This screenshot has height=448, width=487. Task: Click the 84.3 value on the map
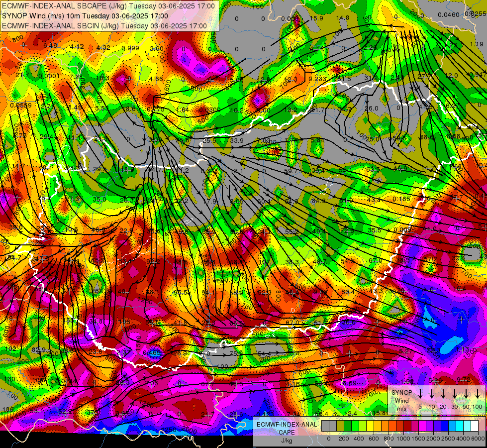tap(318, 201)
